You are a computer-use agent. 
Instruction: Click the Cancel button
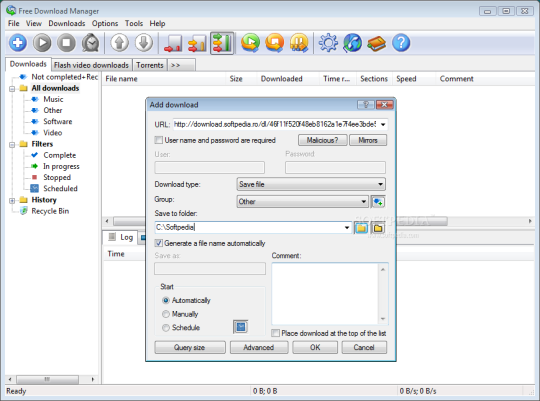(364, 347)
